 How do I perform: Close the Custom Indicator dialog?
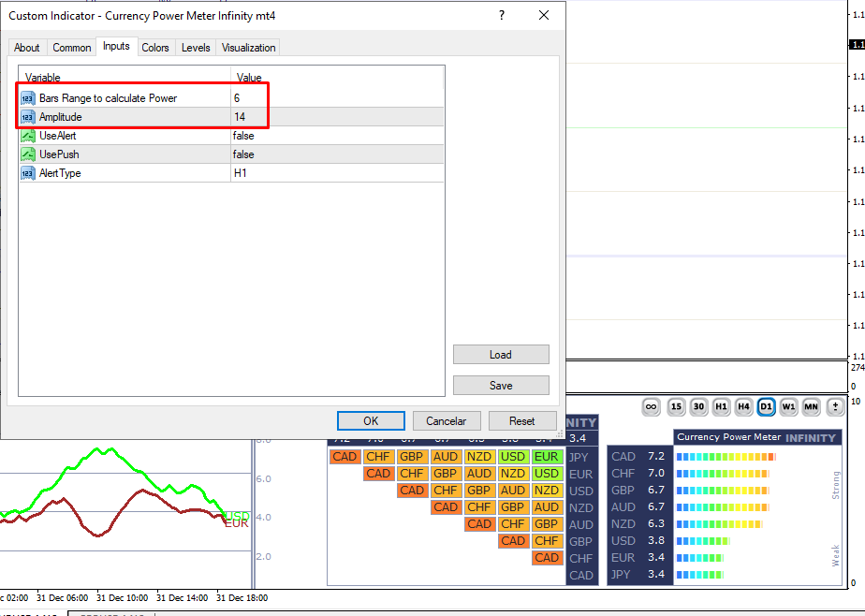[544, 15]
